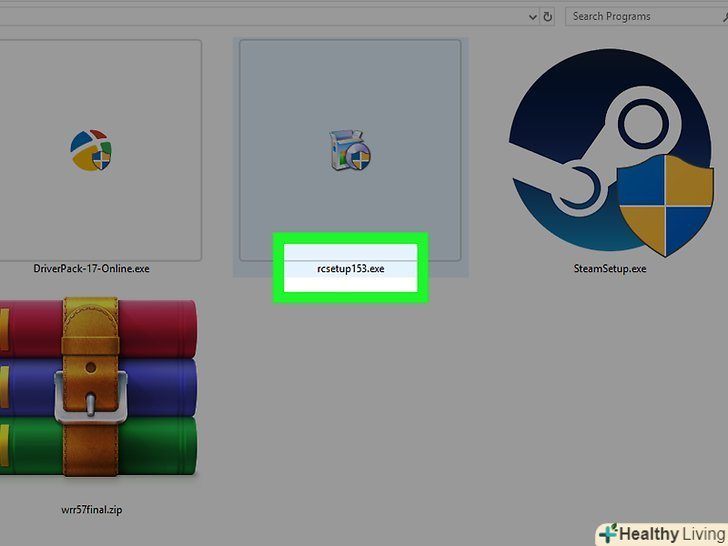
Task: Click the wrr57final.zip file name
Action: [91, 510]
